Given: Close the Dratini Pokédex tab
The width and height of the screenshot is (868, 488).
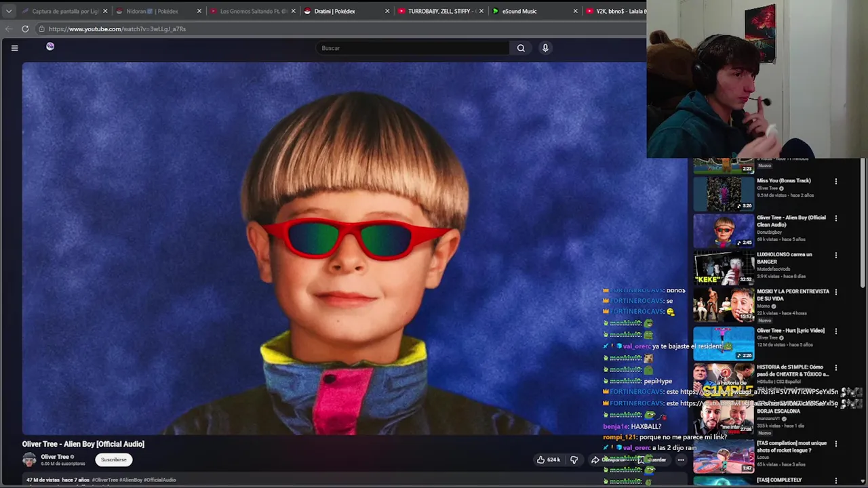Looking at the screenshot, I should click(387, 11).
